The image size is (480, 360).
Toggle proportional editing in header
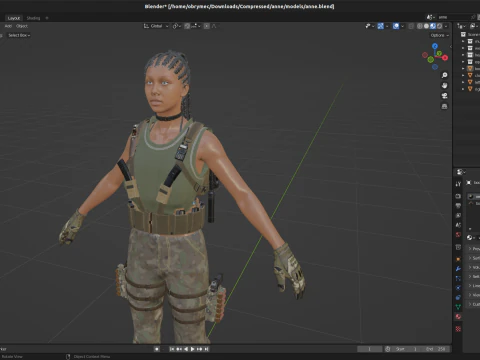pos(207,26)
